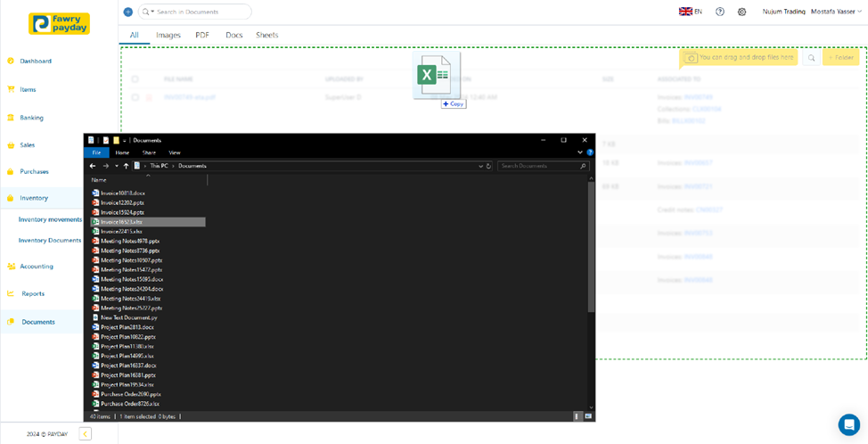Viewport: 868px width, 444px height.
Task: Check the first document row checkbox
Action: coord(135,97)
